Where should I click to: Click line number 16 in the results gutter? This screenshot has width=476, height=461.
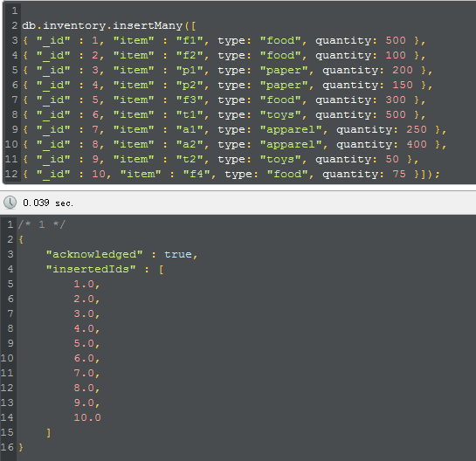7,448
